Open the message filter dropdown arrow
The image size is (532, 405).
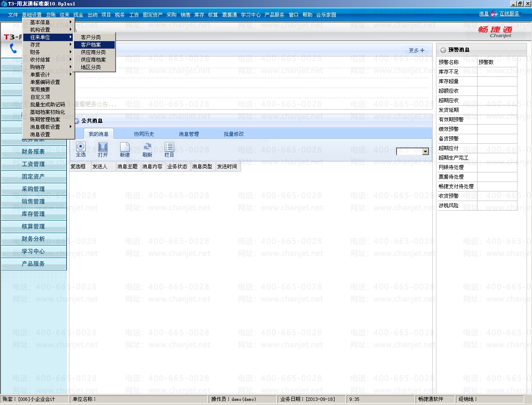point(425,152)
